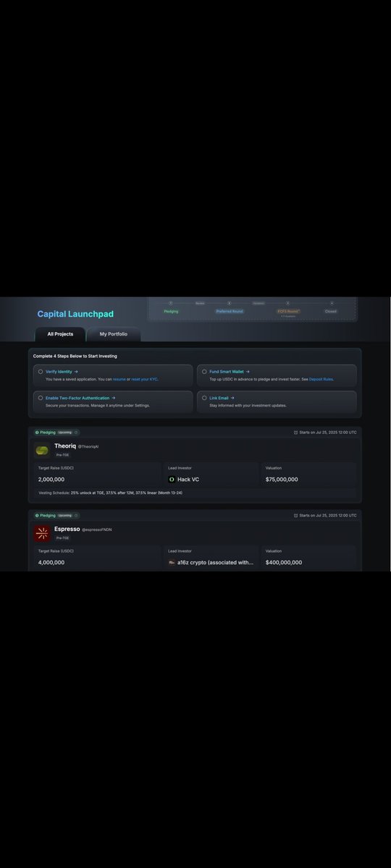Click the Theoriq project logo
This screenshot has height=868, width=391.
click(42, 451)
